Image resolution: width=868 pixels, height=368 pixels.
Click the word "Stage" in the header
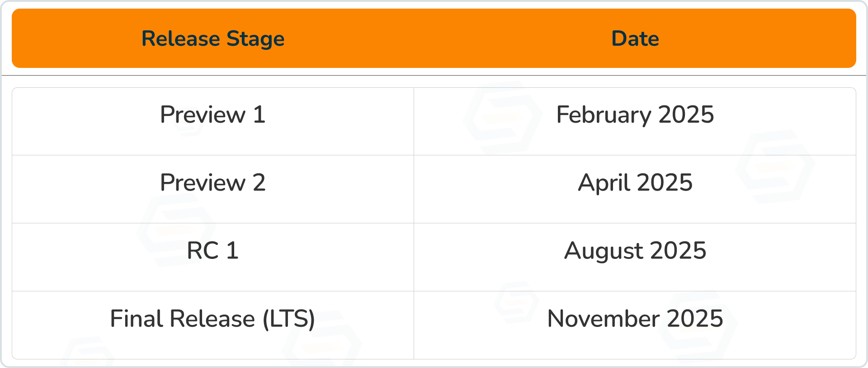pyautogui.click(x=255, y=38)
